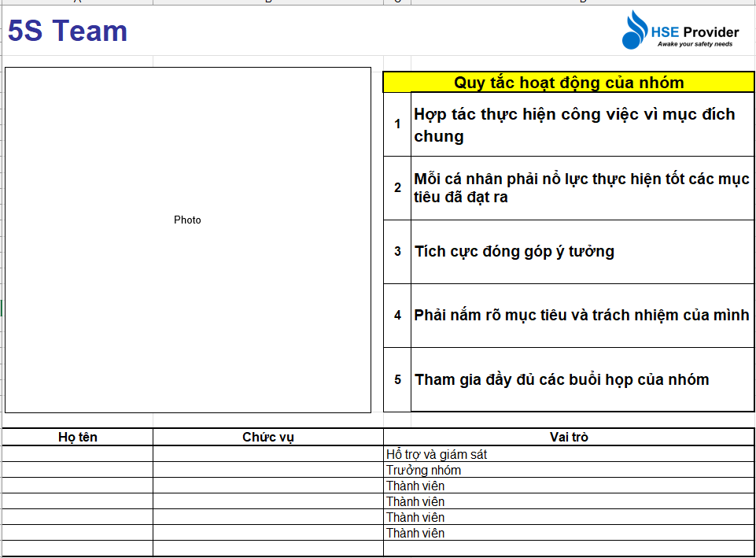This screenshot has width=756, height=558.
Task: Select rule 3 'Tích cực đóng góp ý tưởng' cell
Action: [582, 252]
